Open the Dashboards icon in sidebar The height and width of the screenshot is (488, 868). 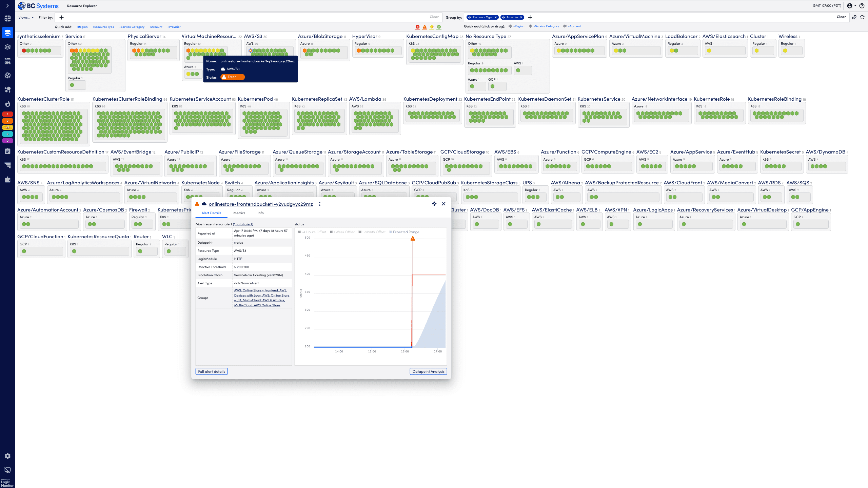[x=7, y=19]
